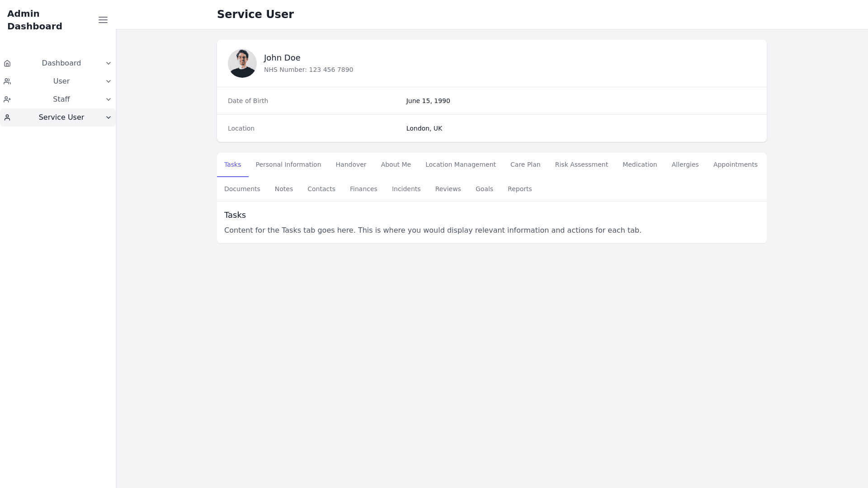The height and width of the screenshot is (488, 868).
Task: Click the User group icon
Action: pos(7,81)
